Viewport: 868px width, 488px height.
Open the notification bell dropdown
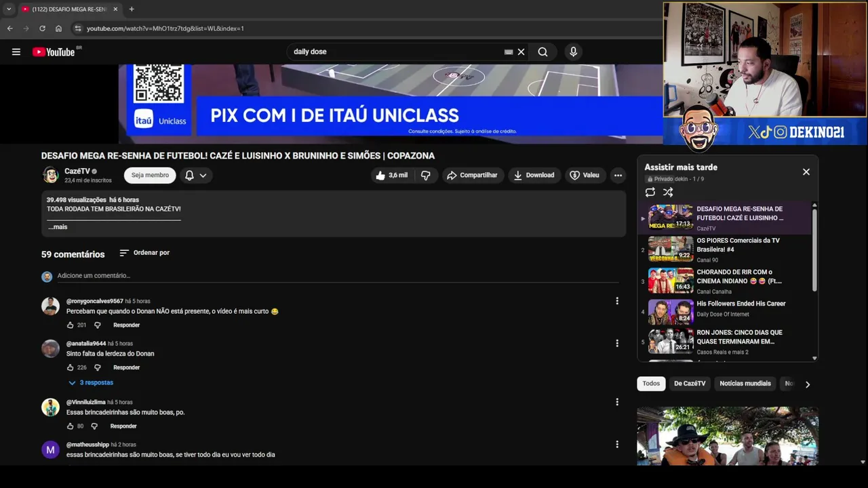click(x=196, y=176)
